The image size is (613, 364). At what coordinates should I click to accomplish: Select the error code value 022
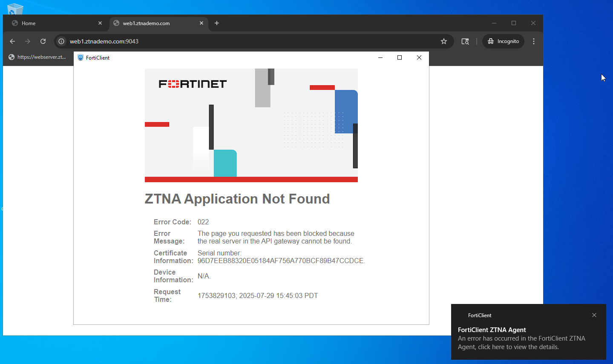[x=203, y=222]
